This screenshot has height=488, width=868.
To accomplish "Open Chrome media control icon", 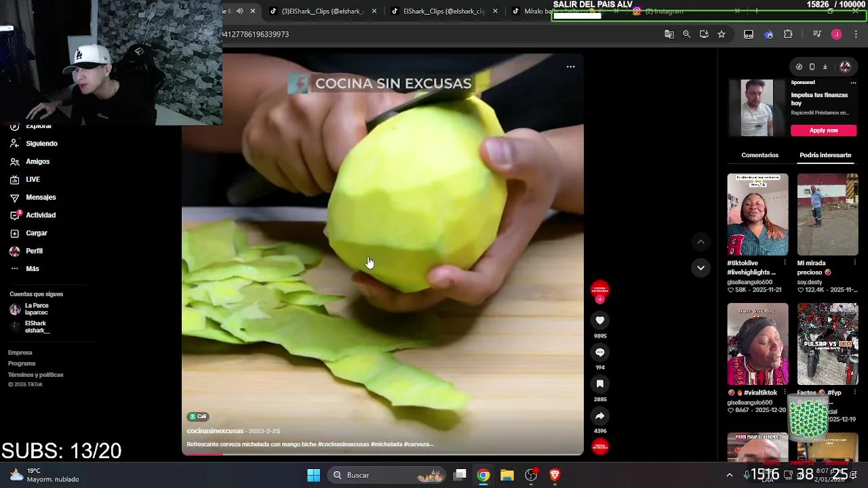I will point(817,34).
